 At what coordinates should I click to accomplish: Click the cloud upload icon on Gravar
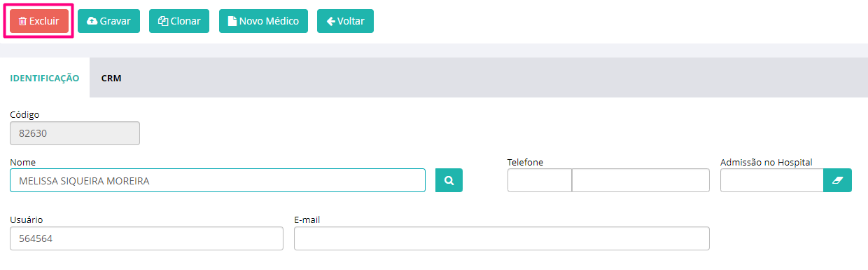(x=92, y=21)
